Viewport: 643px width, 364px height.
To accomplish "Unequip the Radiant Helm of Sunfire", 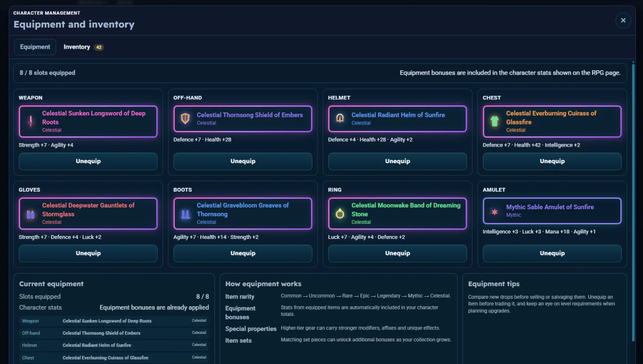I will tap(398, 162).
